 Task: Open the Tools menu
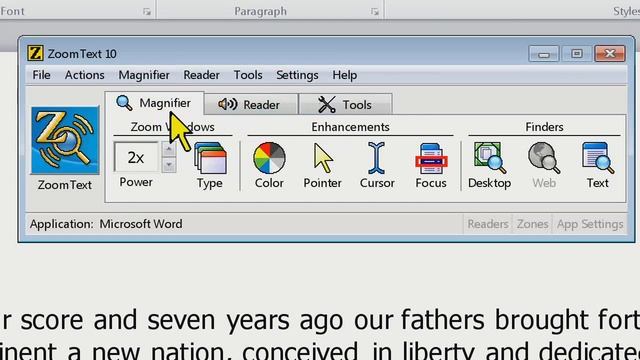tap(248, 75)
